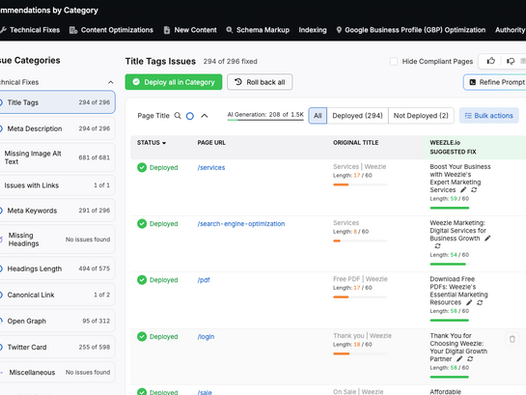Edit suggested title for /search-engine-optimization row

[x=487, y=238]
